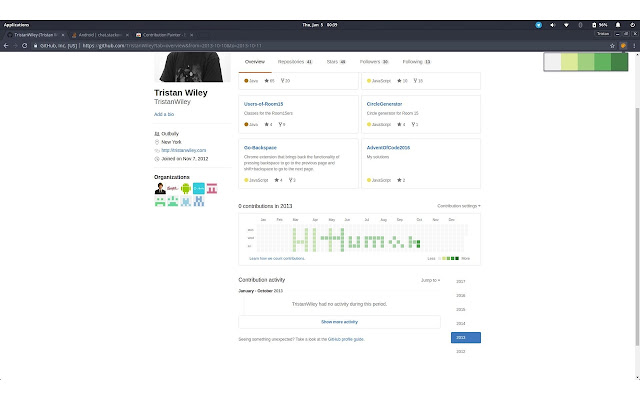
Task: Select the highlighted 2013 year button
Action: point(466,338)
